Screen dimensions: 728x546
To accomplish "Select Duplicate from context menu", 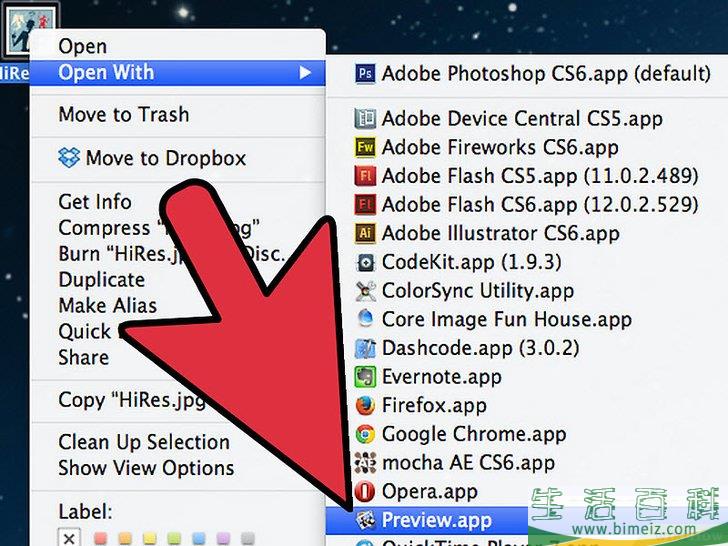I will (x=102, y=280).
